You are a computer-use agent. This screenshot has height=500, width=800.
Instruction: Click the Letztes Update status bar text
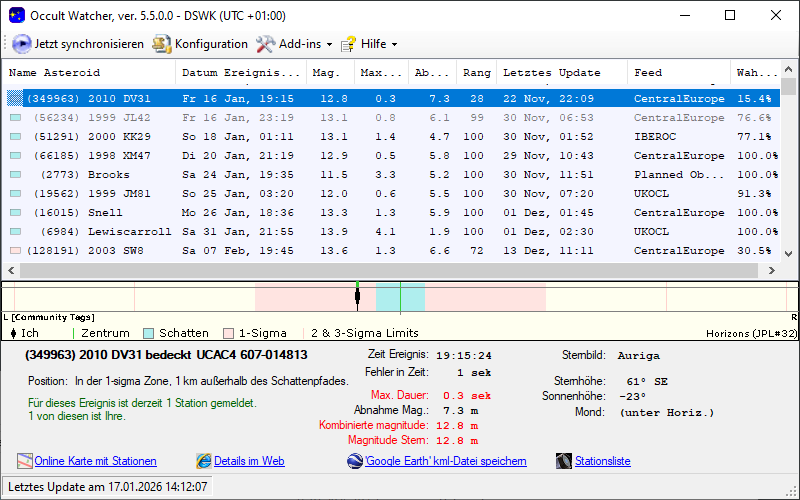[107, 487]
